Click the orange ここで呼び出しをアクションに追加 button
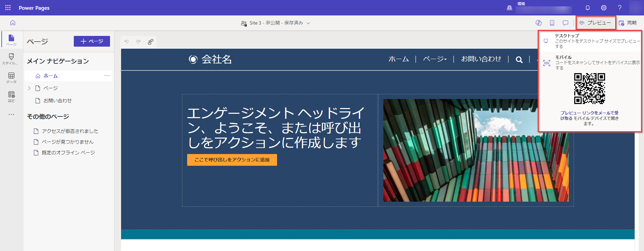644x251 pixels. point(232,160)
